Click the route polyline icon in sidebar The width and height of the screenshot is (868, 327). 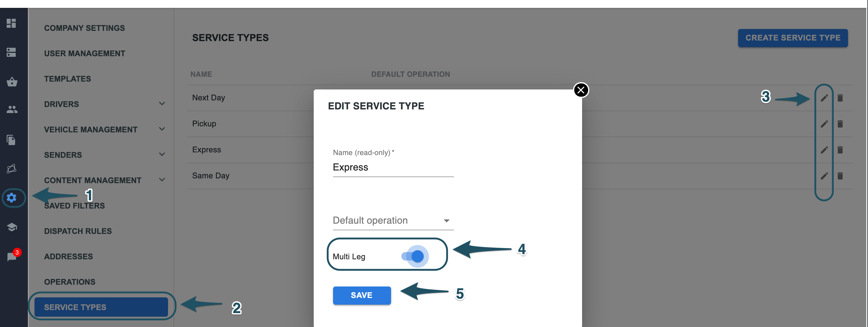coord(12,168)
